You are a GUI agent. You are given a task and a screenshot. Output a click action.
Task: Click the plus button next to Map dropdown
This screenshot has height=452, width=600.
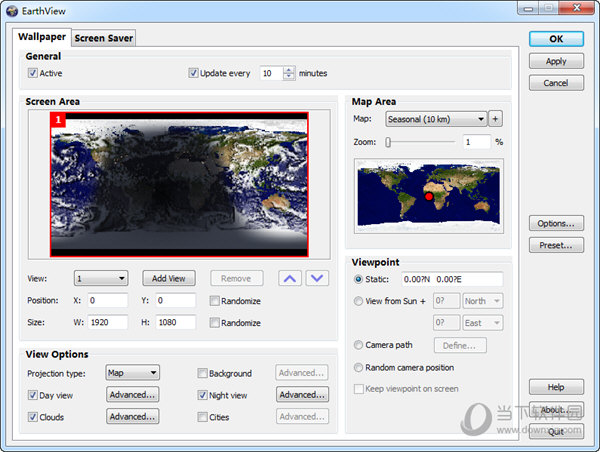click(495, 119)
